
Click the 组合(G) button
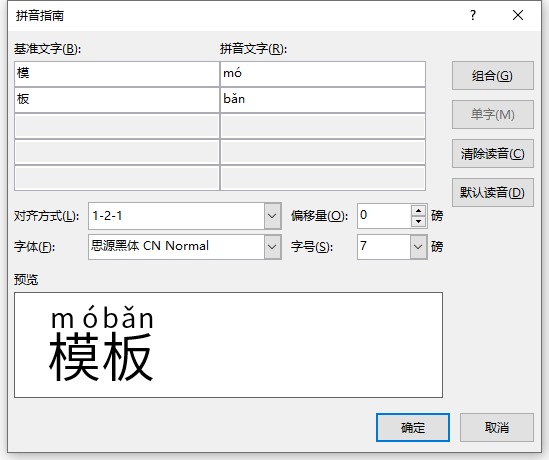pos(493,76)
